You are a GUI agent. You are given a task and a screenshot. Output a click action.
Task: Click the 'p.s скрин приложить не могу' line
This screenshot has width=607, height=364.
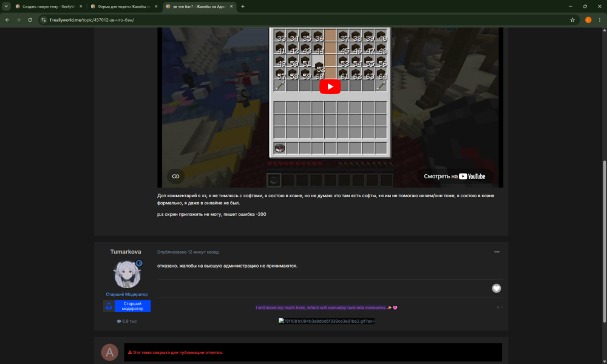pos(211,214)
